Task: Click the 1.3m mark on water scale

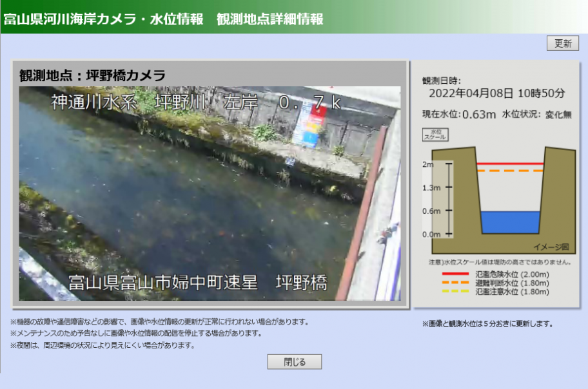Action: pos(431,187)
